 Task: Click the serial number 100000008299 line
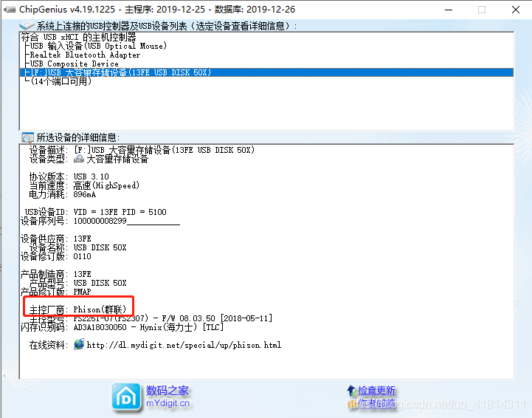coord(100,221)
